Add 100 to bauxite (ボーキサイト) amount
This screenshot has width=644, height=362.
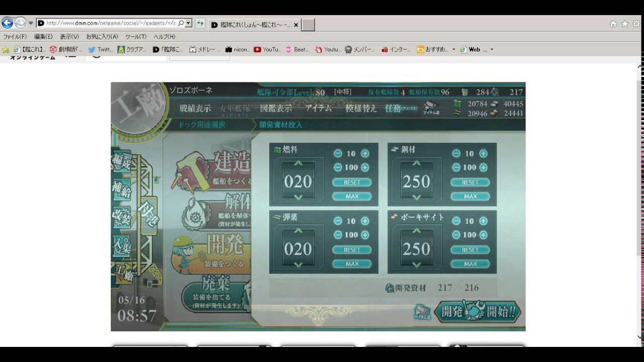point(483,235)
